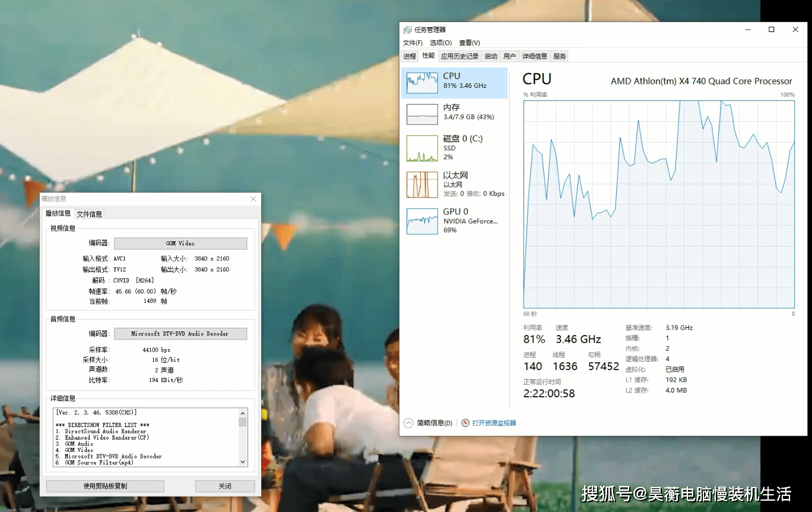
Task: Click 虚拟化 status 已启用
Action: pyautogui.click(x=674, y=369)
